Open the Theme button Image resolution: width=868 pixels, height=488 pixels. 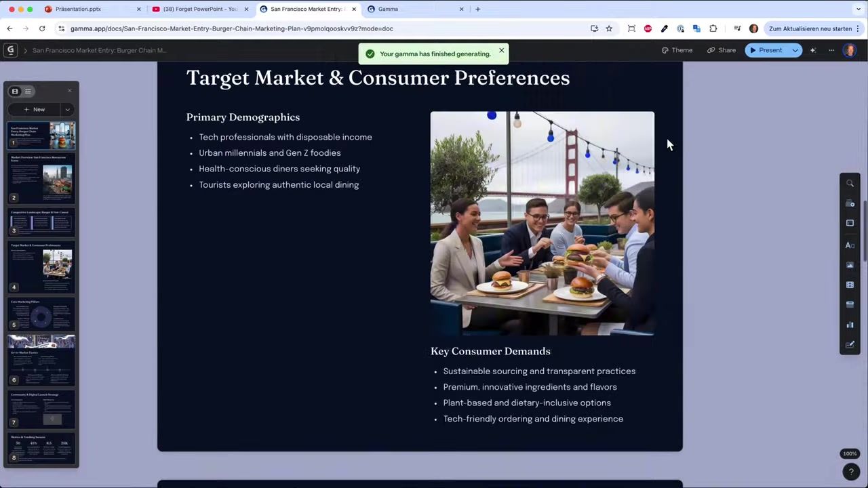pyautogui.click(x=677, y=50)
